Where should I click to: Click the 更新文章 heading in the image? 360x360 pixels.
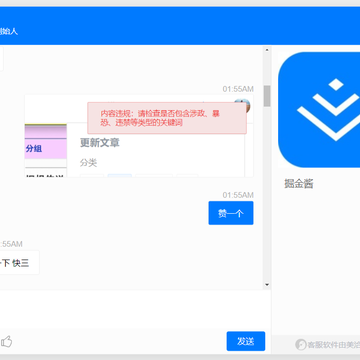[x=100, y=143]
